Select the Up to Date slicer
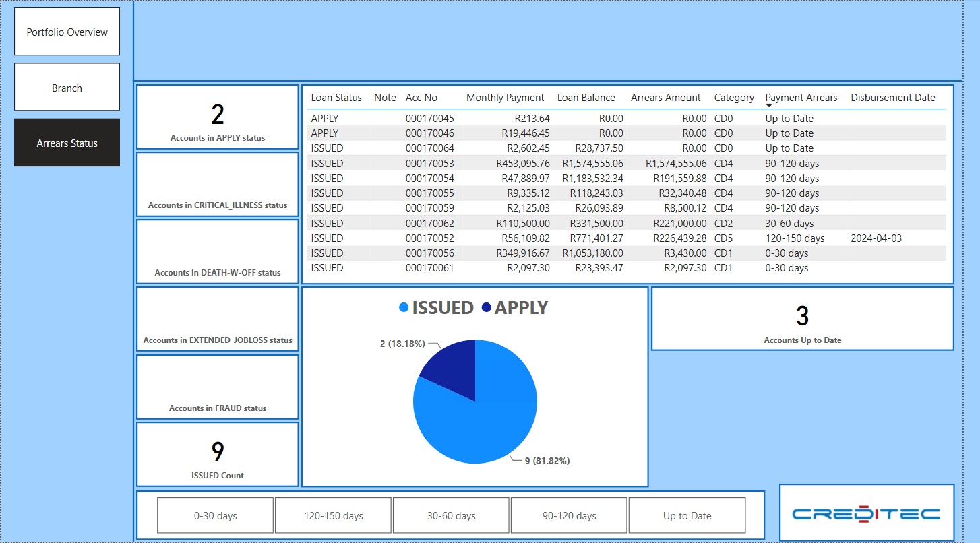The image size is (980, 543). 687,515
